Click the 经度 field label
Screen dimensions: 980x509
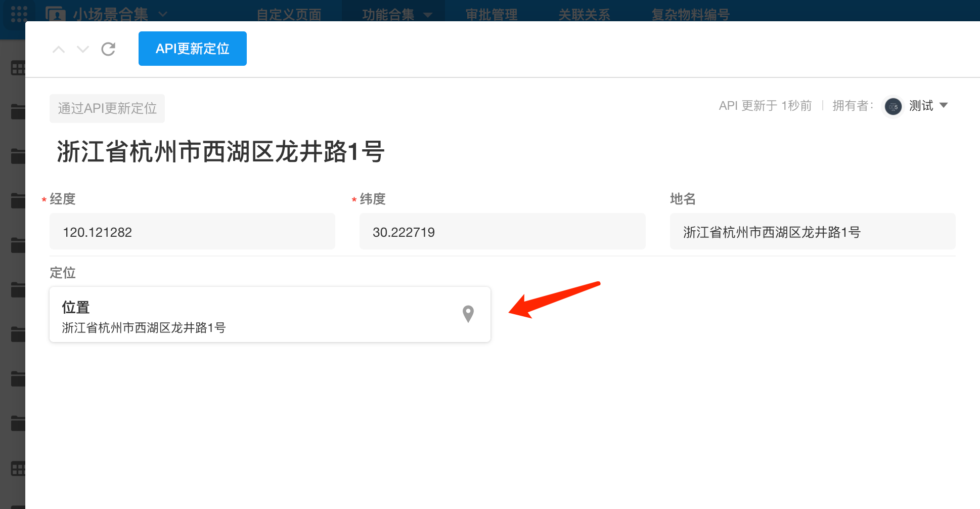63,199
